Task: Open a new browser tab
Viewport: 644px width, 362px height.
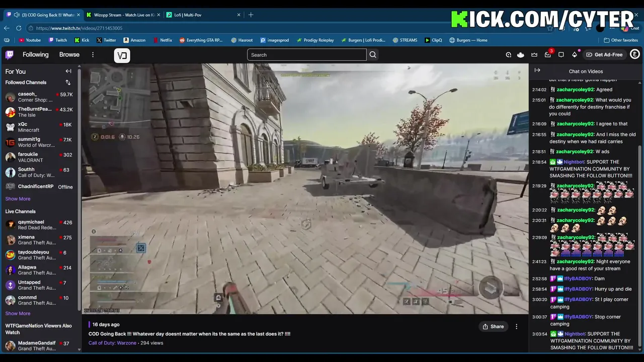Action: click(251, 15)
